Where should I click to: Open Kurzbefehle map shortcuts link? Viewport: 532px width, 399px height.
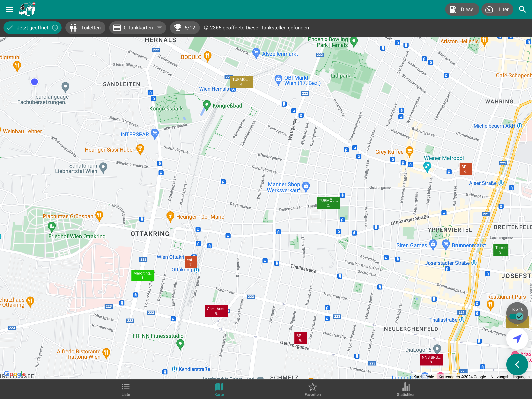point(424,377)
